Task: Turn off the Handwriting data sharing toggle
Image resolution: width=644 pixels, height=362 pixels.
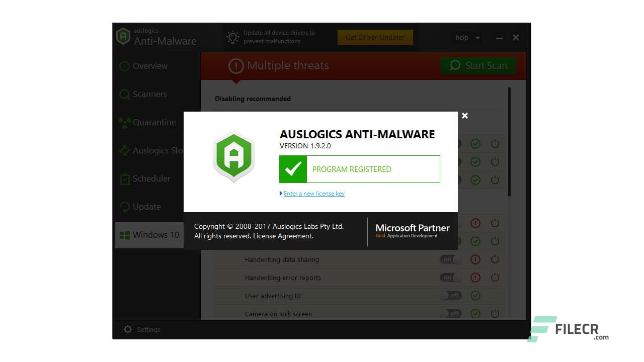Action: click(x=451, y=259)
